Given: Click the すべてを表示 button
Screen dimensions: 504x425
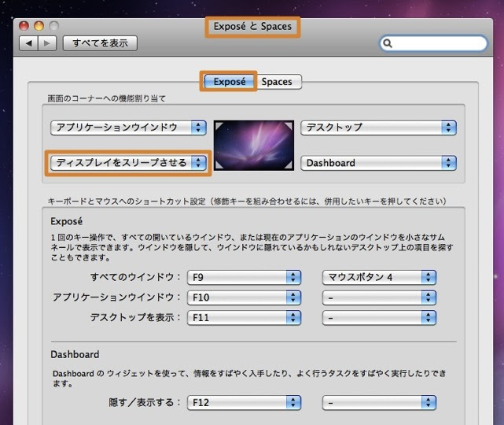Looking at the screenshot, I should coord(100,43).
